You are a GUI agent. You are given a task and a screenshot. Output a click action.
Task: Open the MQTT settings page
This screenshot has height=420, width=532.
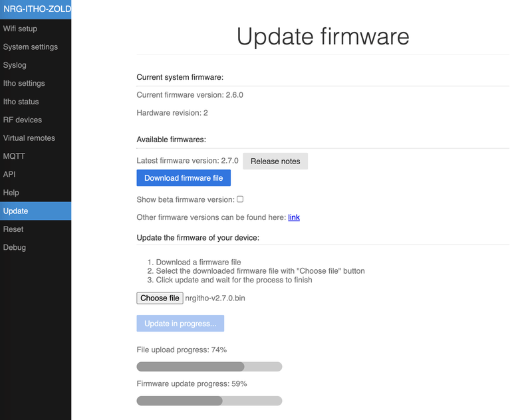(x=14, y=156)
